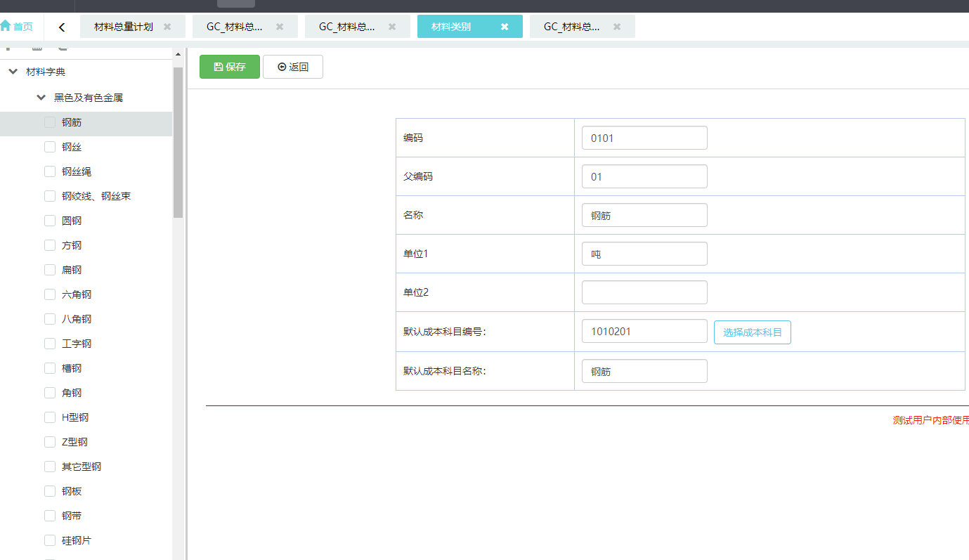Click the red 测试用户内部使用 notice text
This screenshot has height=560, width=969.
tap(931, 420)
